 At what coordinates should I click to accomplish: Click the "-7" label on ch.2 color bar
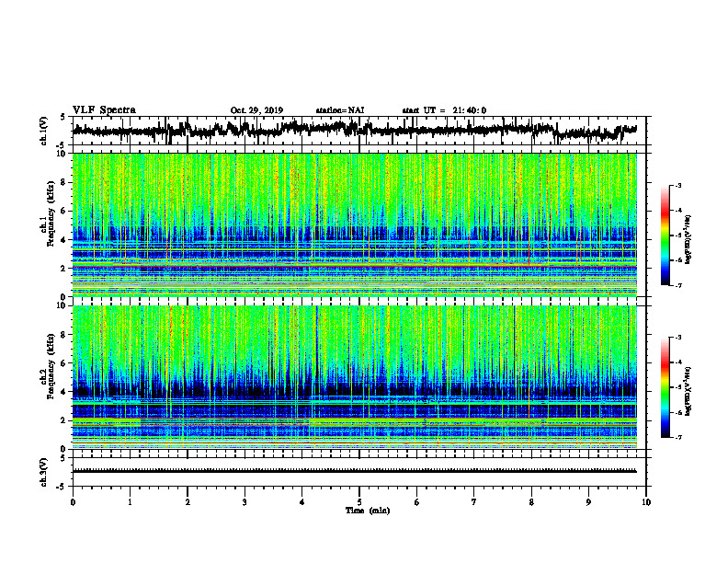677,437
